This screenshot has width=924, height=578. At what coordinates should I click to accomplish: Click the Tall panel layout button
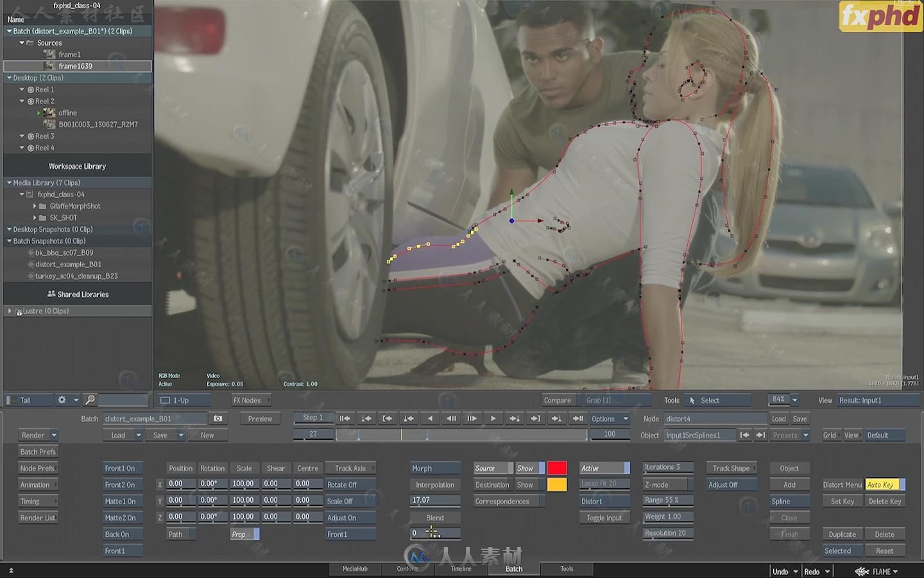pos(29,400)
